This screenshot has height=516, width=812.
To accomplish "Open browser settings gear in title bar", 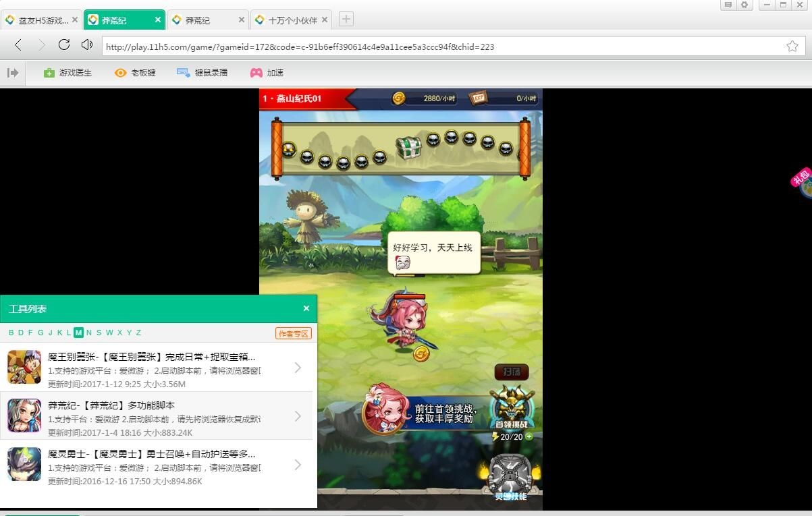I will [x=745, y=5].
